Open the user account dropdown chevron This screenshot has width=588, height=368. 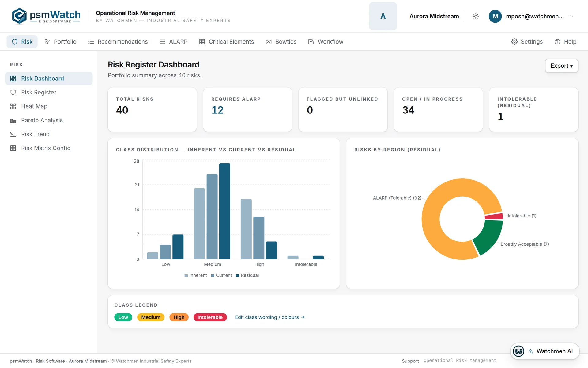[571, 16]
